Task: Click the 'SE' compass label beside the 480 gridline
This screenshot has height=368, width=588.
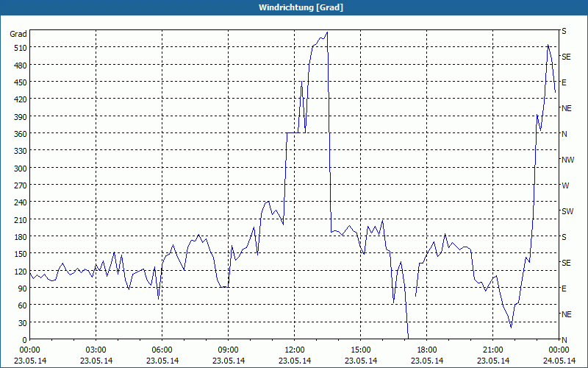Action: click(566, 57)
